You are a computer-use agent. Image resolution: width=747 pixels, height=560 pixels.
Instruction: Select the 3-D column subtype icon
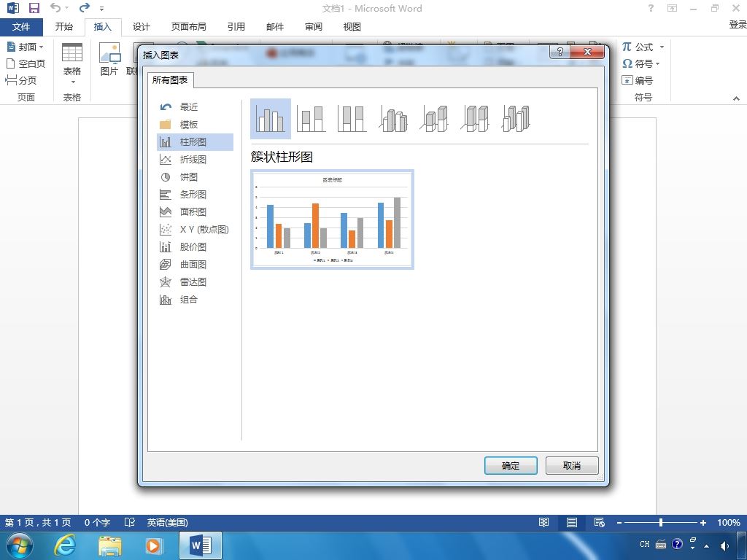point(516,119)
